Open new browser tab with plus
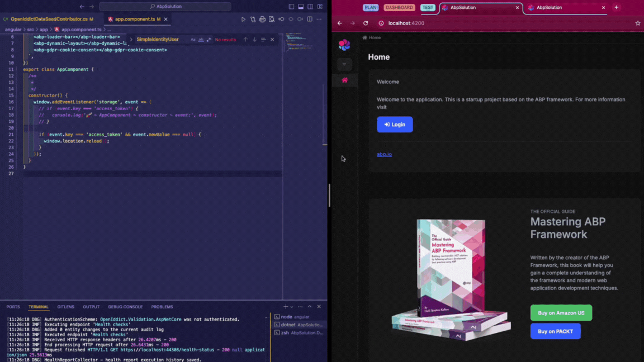This screenshot has height=362, width=644. click(616, 8)
